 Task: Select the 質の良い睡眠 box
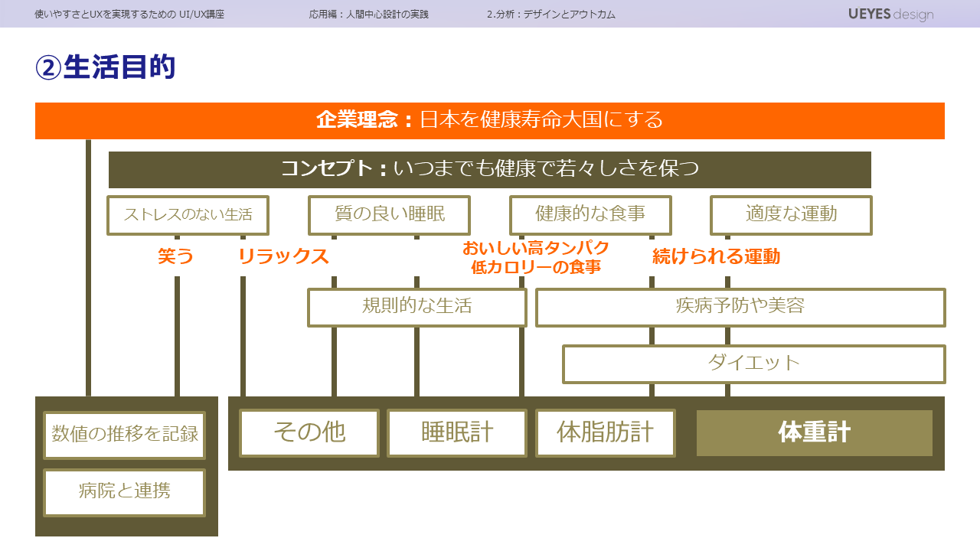(389, 215)
